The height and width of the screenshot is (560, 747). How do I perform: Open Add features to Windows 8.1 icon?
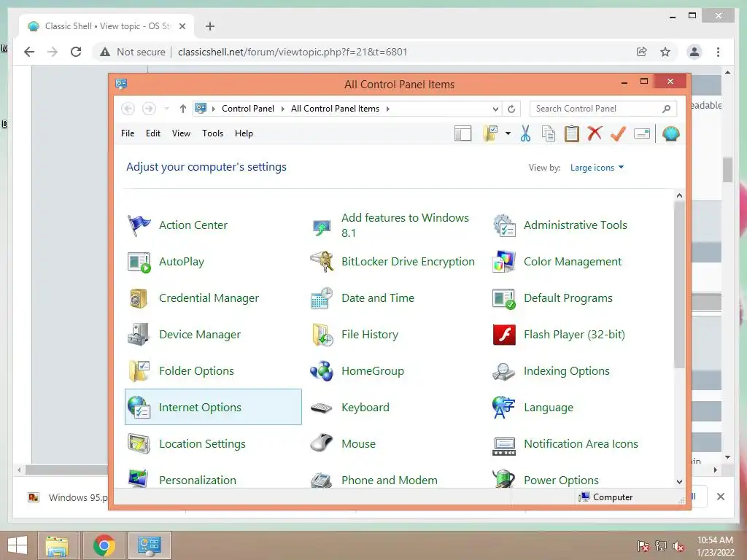322,227
